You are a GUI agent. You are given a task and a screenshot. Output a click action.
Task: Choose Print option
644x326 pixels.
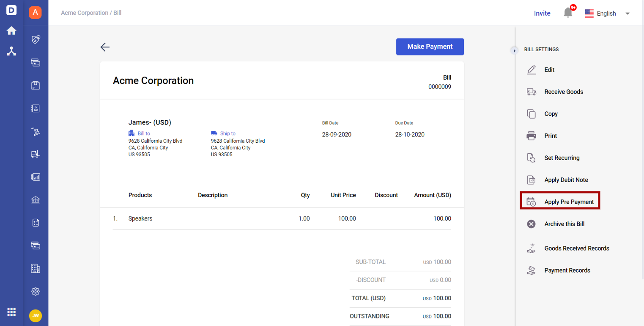click(551, 136)
